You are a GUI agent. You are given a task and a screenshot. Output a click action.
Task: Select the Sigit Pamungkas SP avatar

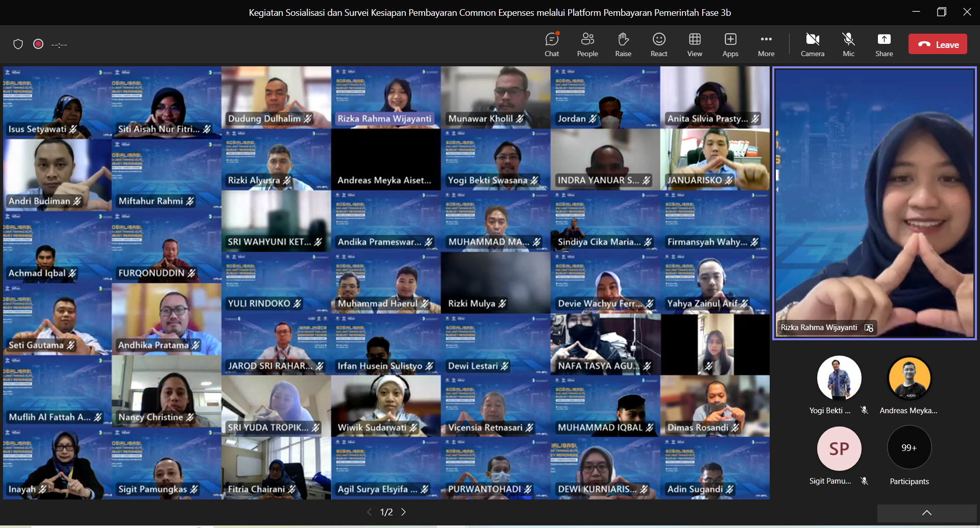coord(839,448)
